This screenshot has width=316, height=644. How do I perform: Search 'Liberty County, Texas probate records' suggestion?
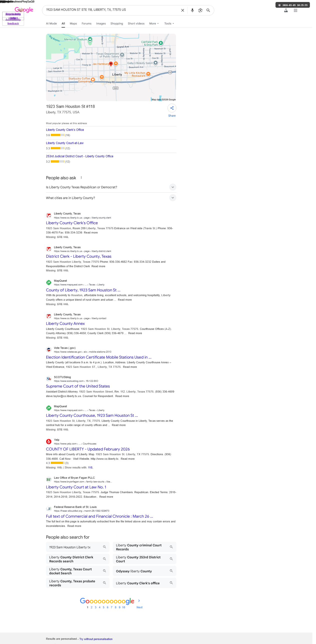(77, 583)
